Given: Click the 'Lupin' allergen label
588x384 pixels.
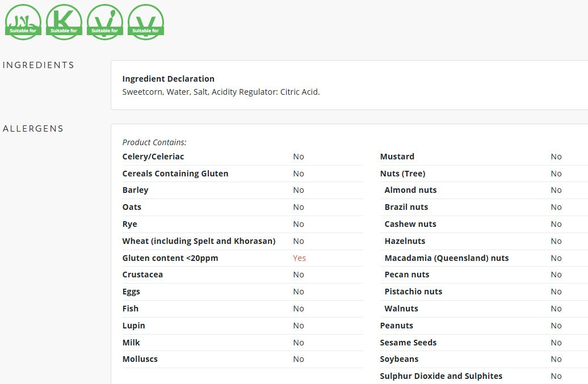Looking at the screenshot, I should pos(133,326).
